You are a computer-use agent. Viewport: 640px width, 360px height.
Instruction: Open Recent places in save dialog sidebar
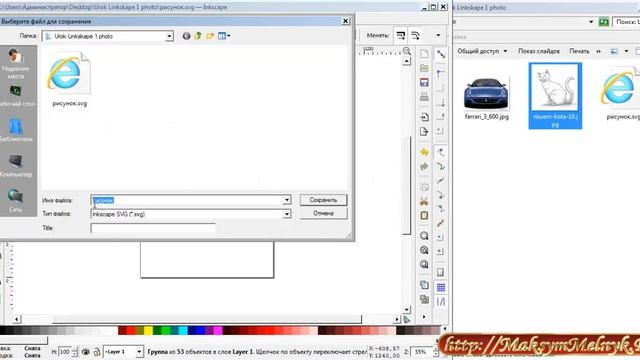[x=16, y=63]
